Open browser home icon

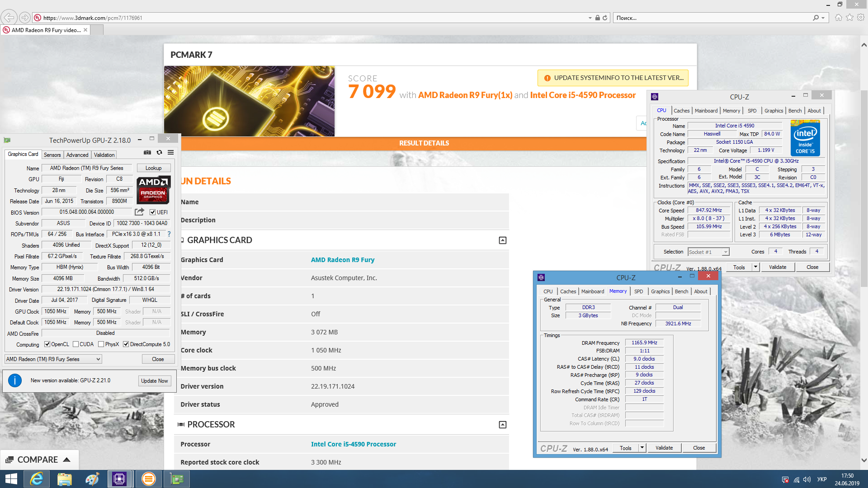839,18
